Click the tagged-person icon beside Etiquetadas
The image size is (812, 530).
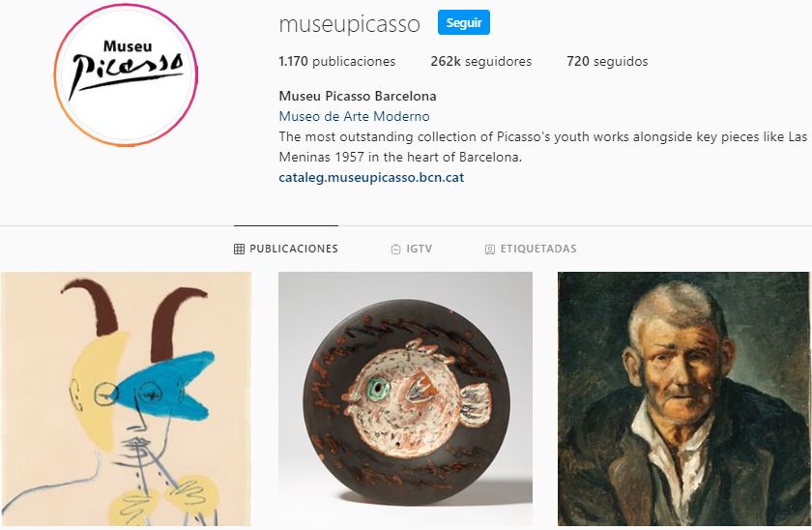(489, 250)
